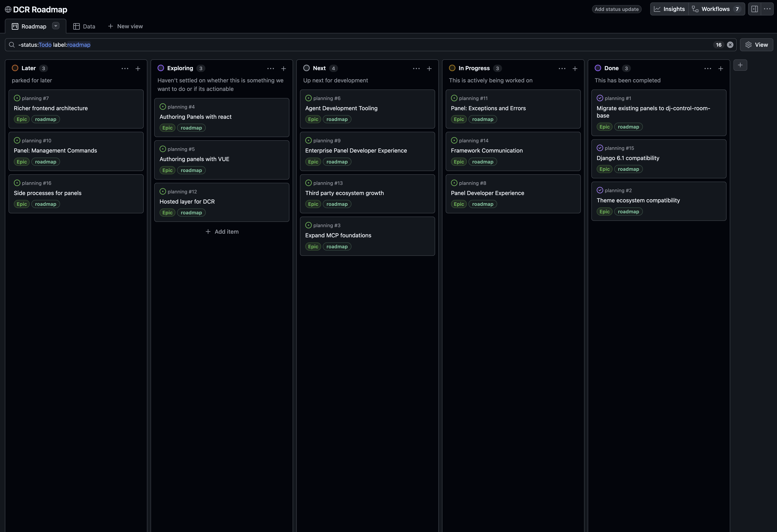
Task: Add an item to the Next column
Action: click(x=429, y=69)
